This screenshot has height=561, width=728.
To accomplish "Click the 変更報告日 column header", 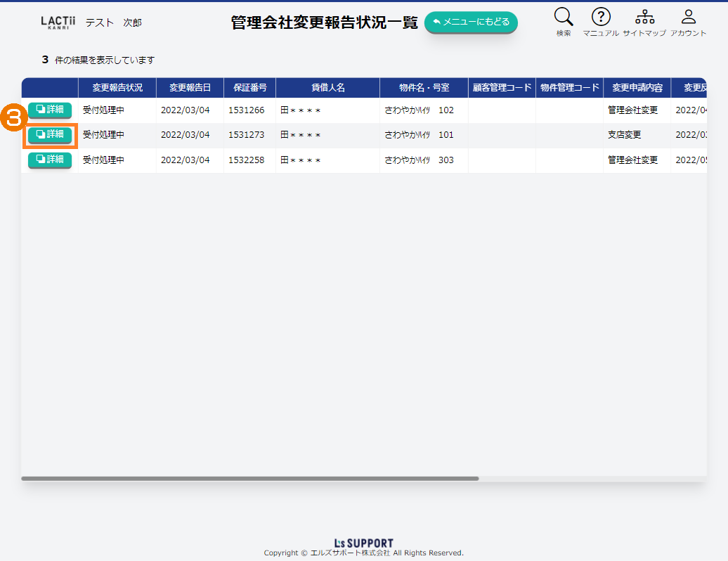I will click(190, 88).
